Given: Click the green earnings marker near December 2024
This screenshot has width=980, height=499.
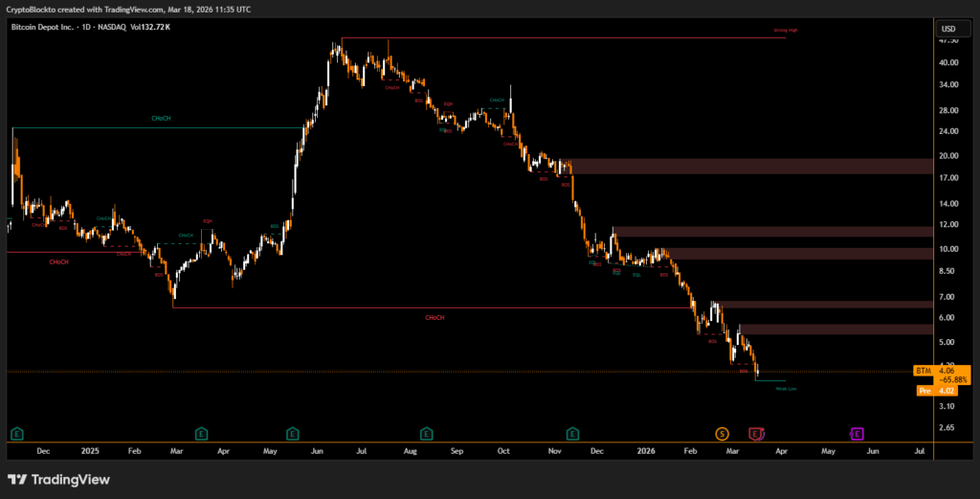Looking at the screenshot, I should coord(16,434).
